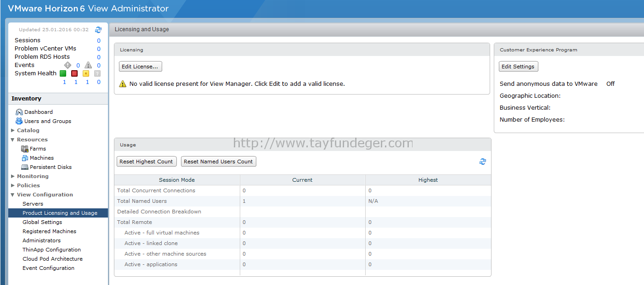
Task: Open the Dashboard page
Action: (39, 112)
